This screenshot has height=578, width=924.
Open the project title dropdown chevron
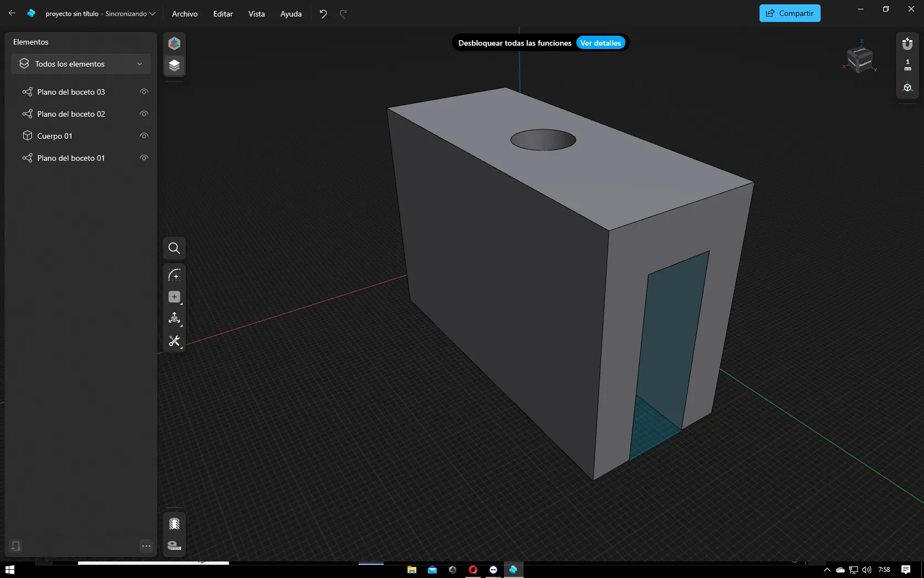(152, 14)
